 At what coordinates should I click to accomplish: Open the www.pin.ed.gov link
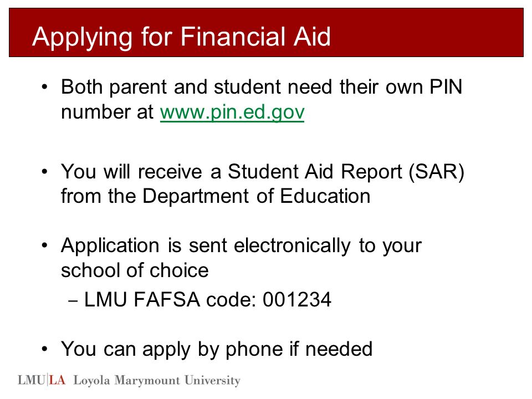coord(232,112)
